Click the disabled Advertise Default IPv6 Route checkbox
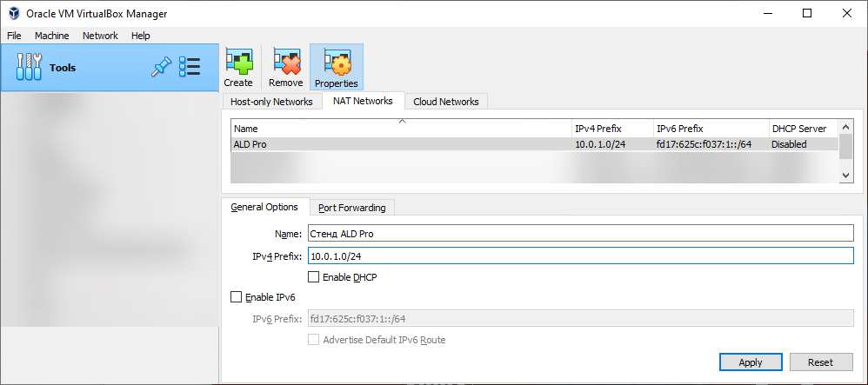Viewport: 868px width, 385px height. [314, 340]
